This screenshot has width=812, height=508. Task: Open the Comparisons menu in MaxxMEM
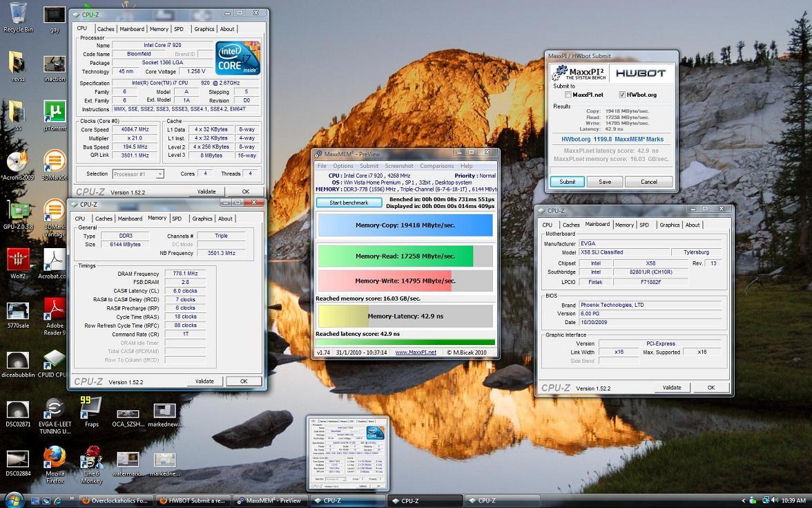point(436,166)
